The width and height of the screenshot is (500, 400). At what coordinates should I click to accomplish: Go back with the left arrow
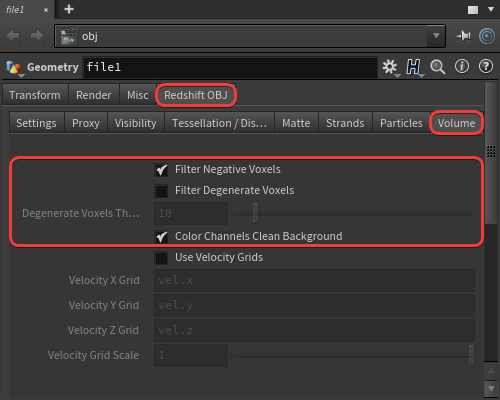tap(13, 36)
